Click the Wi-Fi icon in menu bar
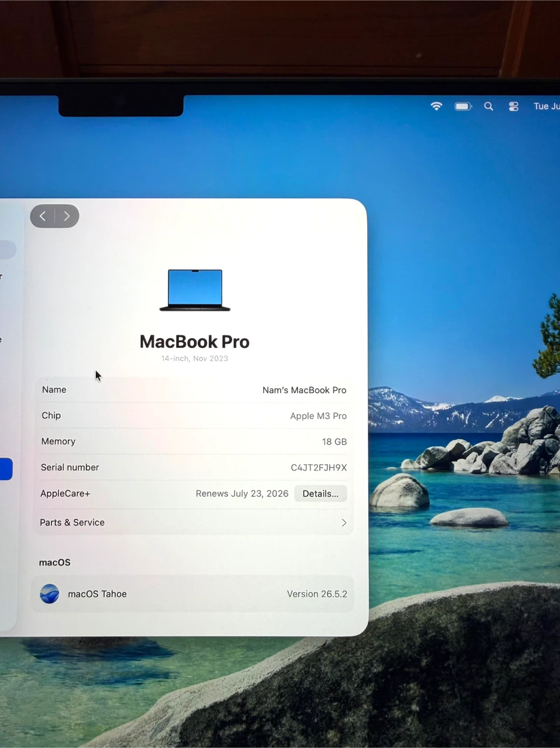 click(x=436, y=106)
